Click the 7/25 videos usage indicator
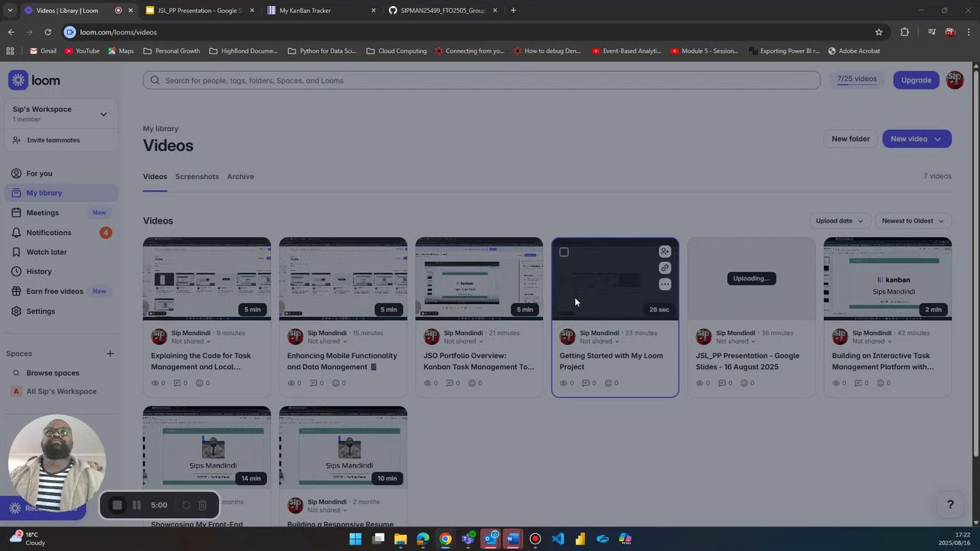The height and width of the screenshot is (551, 980). [857, 79]
